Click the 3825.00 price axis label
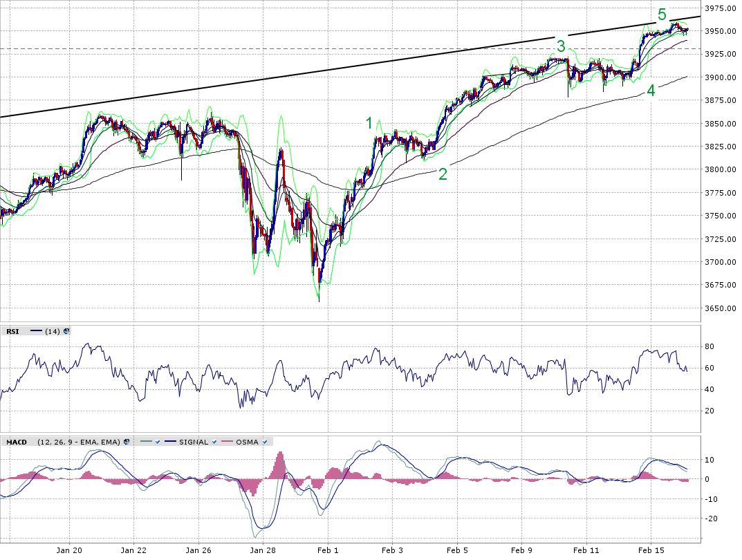The image size is (742, 560). pyautogui.click(x=721, y=147)
